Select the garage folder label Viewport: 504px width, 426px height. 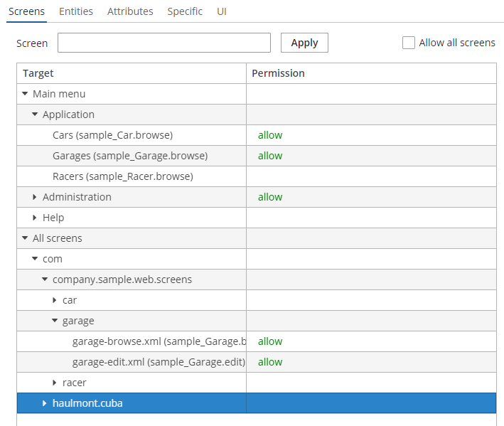(78, 321)
